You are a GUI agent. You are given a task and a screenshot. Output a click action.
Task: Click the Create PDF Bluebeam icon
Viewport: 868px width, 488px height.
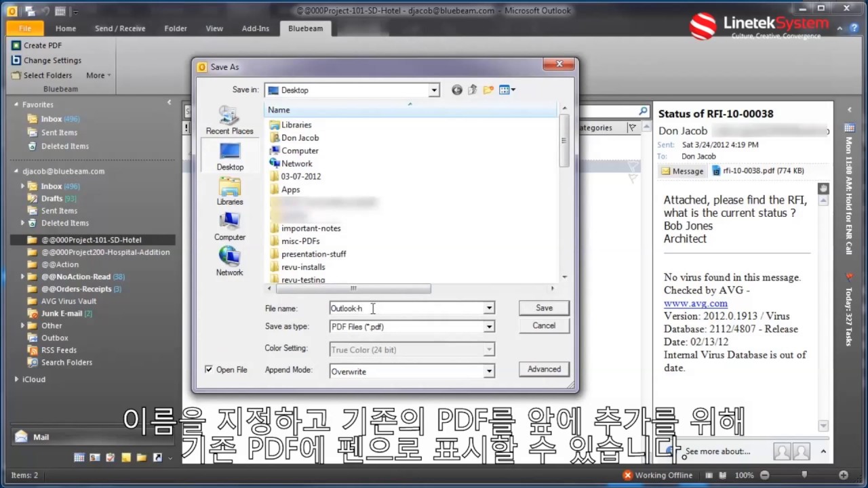click(16, 45)
